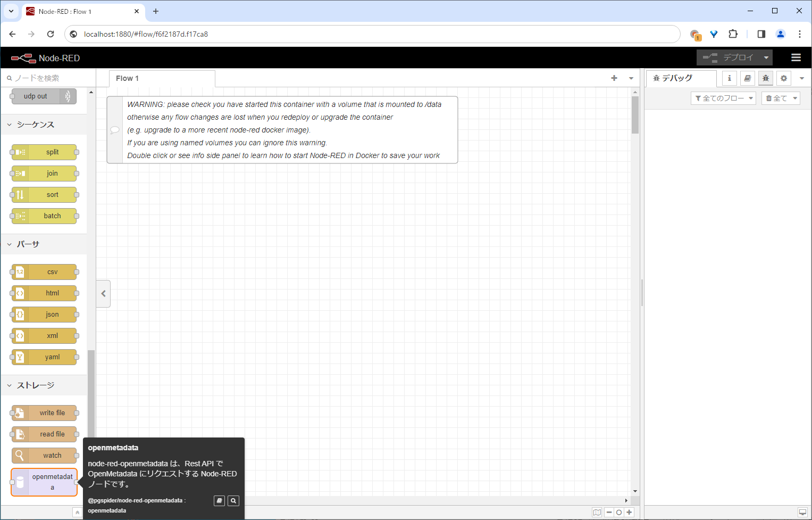Select the yaml parser node
Screen dimensions: 812x520
(x=44, y=357)
